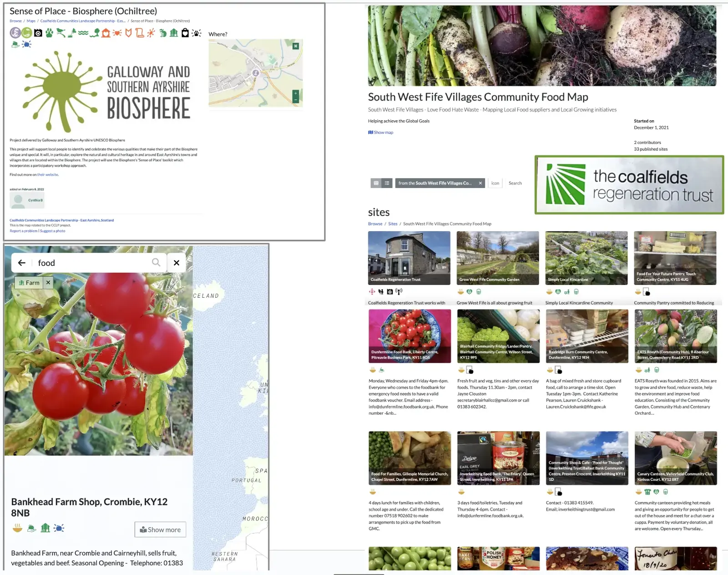Click the Search field next to icon filter
This screenshot has width=728, height=575.
pos(515,183)
